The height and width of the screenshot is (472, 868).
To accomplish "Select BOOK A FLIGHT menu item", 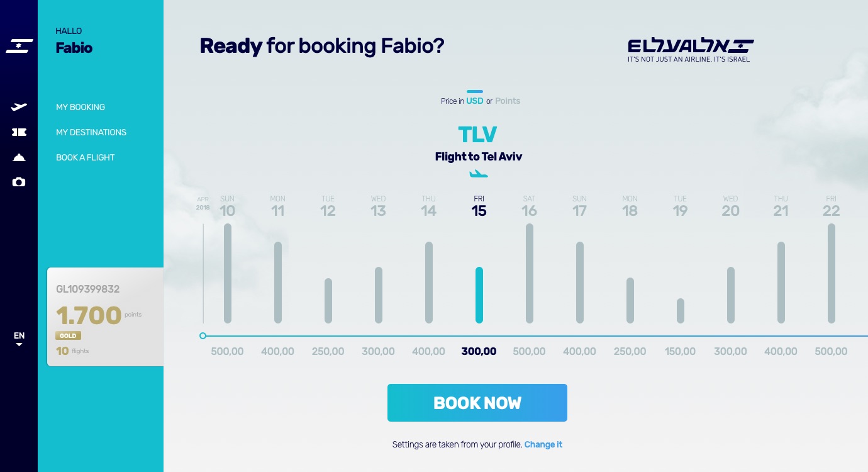I will [86, 157].
